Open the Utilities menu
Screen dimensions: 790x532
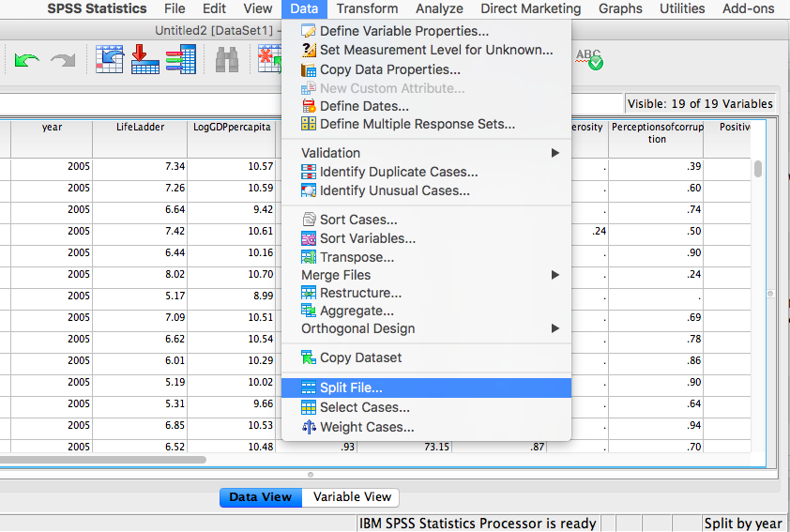[x=682, y=8]
